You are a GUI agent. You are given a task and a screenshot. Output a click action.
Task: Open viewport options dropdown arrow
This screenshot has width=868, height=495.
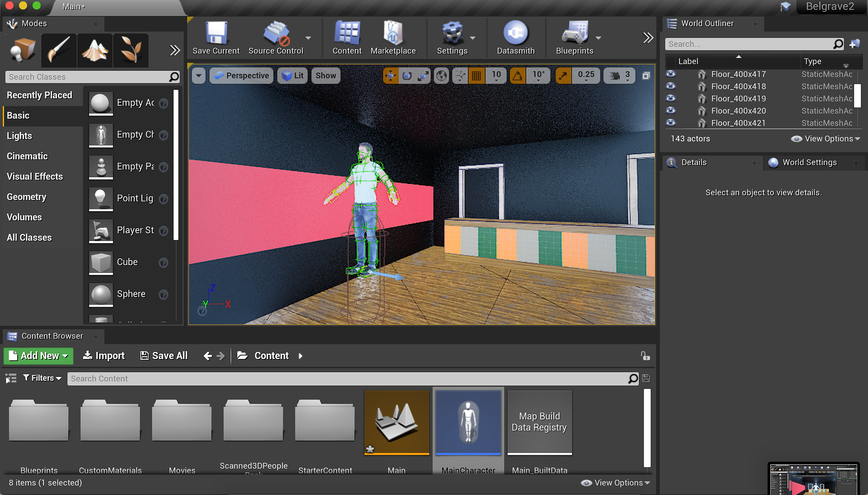tap(198, 75)
